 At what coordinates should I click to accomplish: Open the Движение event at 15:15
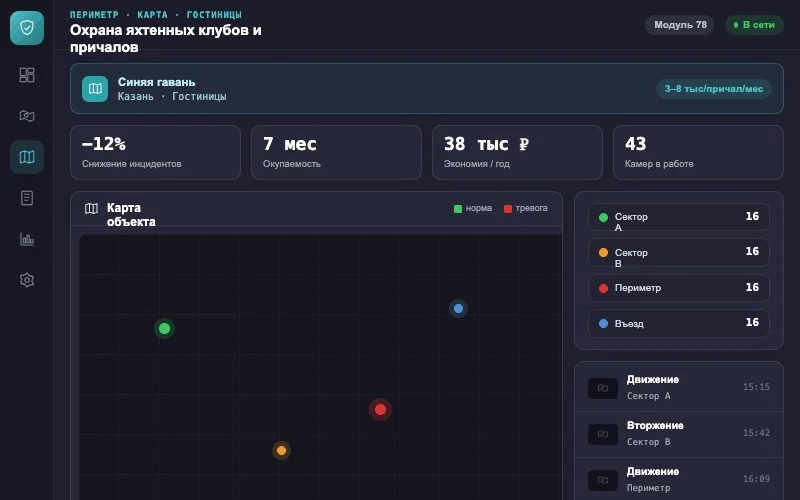tap(679, 388)
